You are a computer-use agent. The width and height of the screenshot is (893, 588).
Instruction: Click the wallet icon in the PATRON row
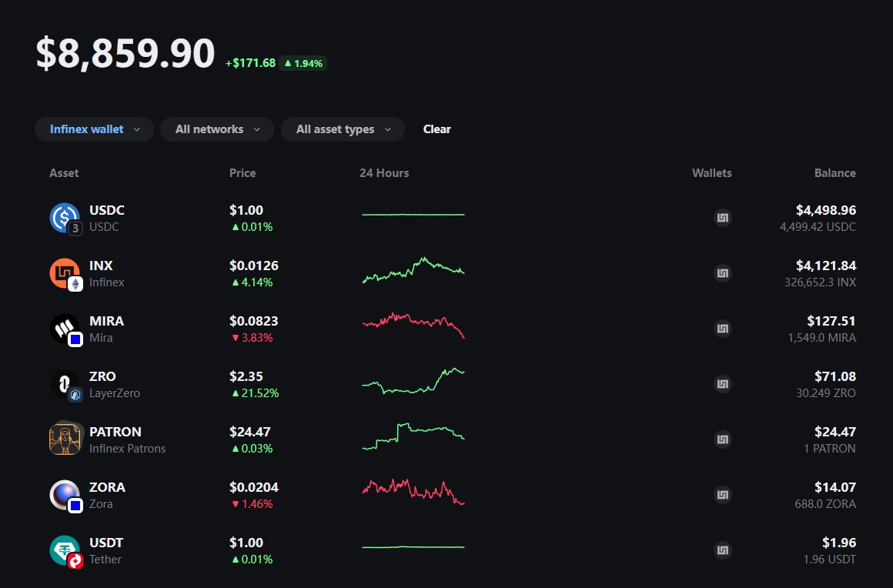[x=723, y=439]
